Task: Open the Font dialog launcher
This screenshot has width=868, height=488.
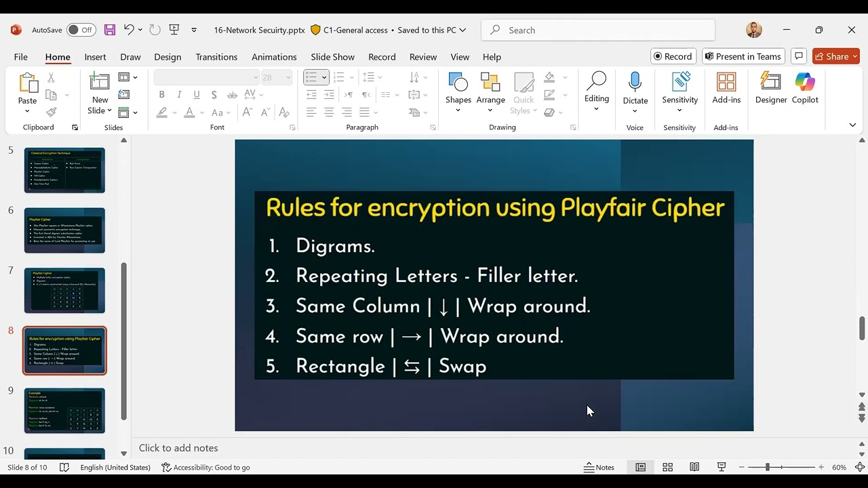Action: click(292, 127)
